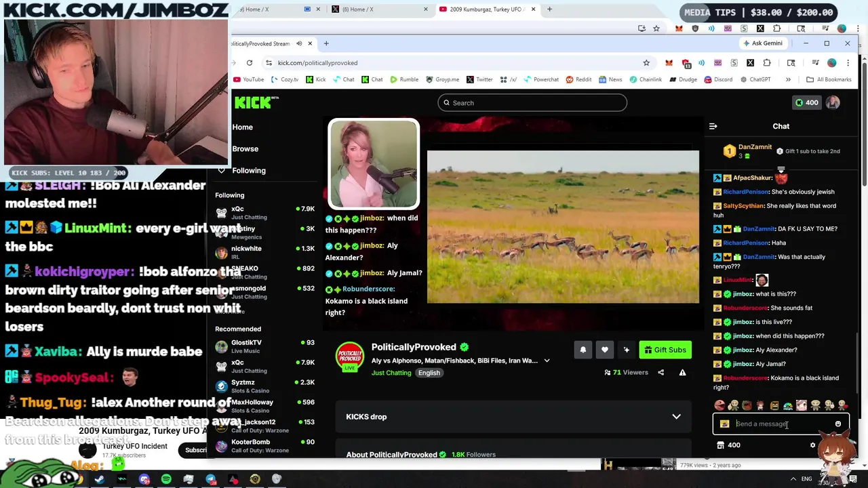Viewport: 868px width, 488px height.
Task: Open the Rumble bookmark
Action: click(404, 79)
